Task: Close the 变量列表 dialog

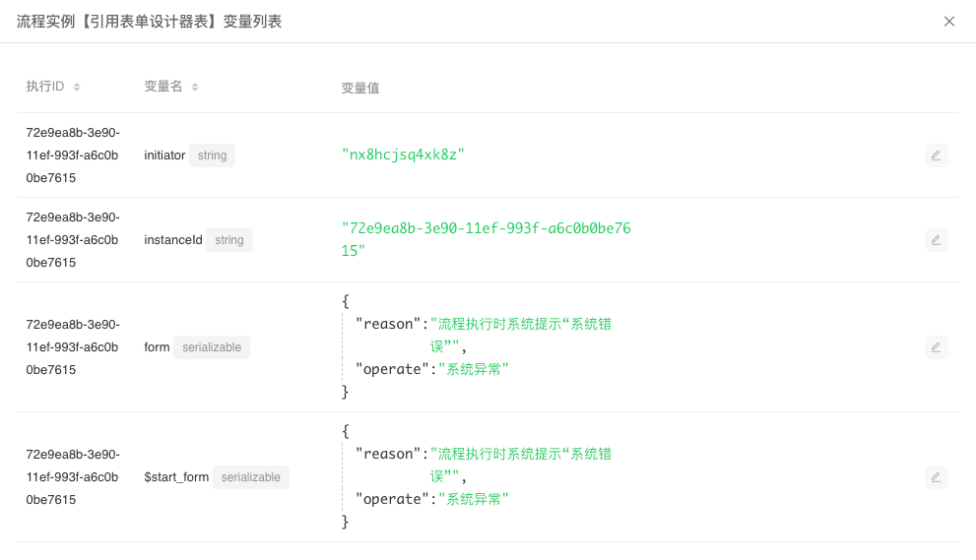Action: pos(948,22)
